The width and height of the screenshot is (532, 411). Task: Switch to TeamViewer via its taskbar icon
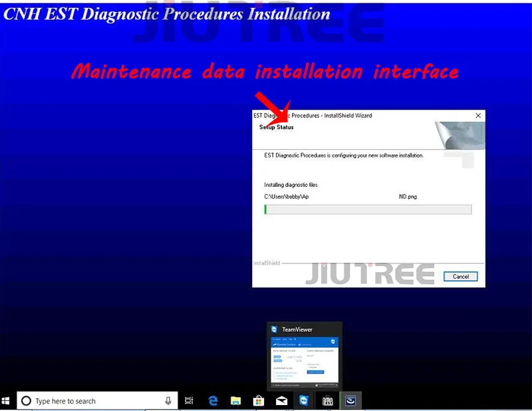[x=305, y=401]
